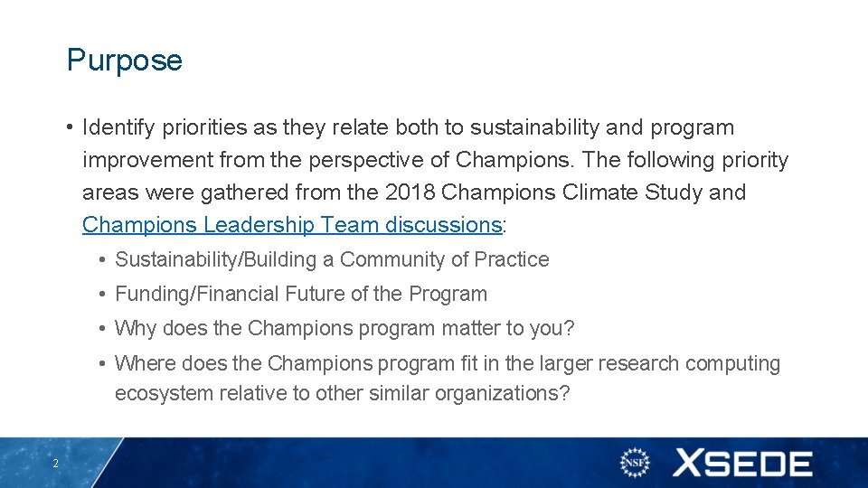Click 'Where does the Champions program fit' line
Viewport: 868px width, 488px height.
click(x=448, y=364)
